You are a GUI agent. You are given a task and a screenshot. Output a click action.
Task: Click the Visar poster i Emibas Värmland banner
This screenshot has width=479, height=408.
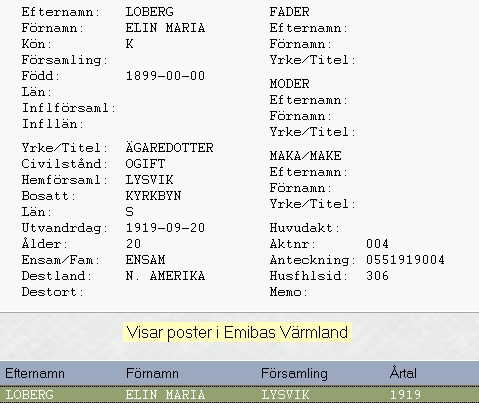[x=237, y=332]
